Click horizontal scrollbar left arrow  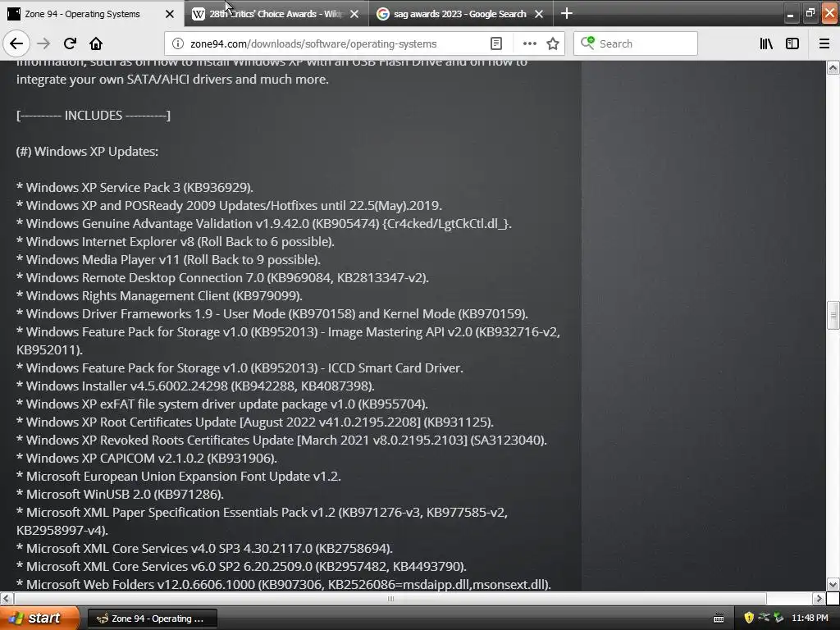coord(7,598)
